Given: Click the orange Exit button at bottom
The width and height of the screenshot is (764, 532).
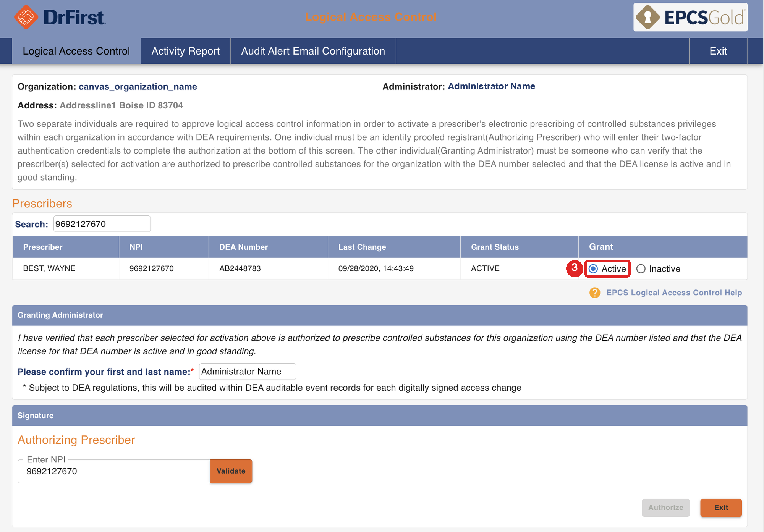Looking at the screenshot, I should tap(721, 508).
